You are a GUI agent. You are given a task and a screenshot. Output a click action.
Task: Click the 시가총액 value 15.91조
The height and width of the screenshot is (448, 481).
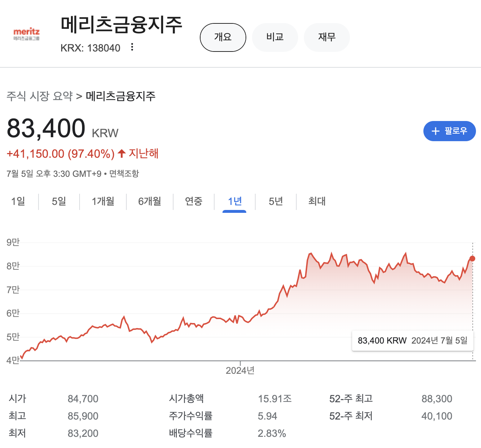(275, 399)
